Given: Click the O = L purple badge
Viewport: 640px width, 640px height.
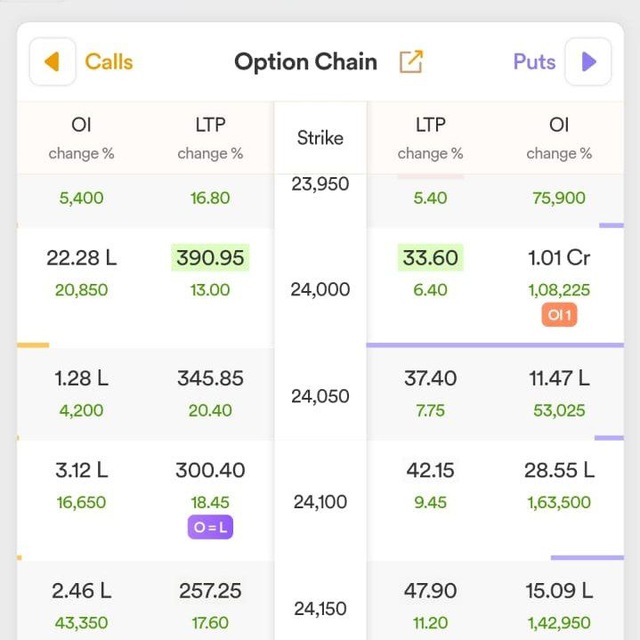Looking at the screenshot, I should 210,527.
